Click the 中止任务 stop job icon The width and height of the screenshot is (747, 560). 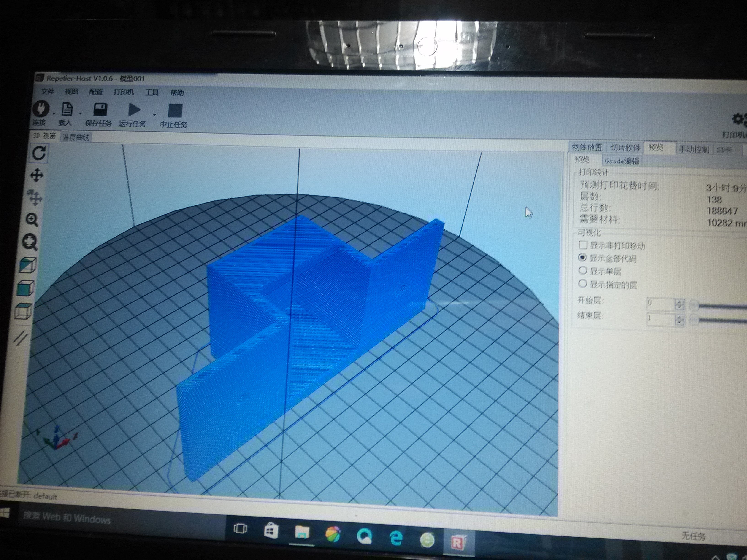point(175,111)
